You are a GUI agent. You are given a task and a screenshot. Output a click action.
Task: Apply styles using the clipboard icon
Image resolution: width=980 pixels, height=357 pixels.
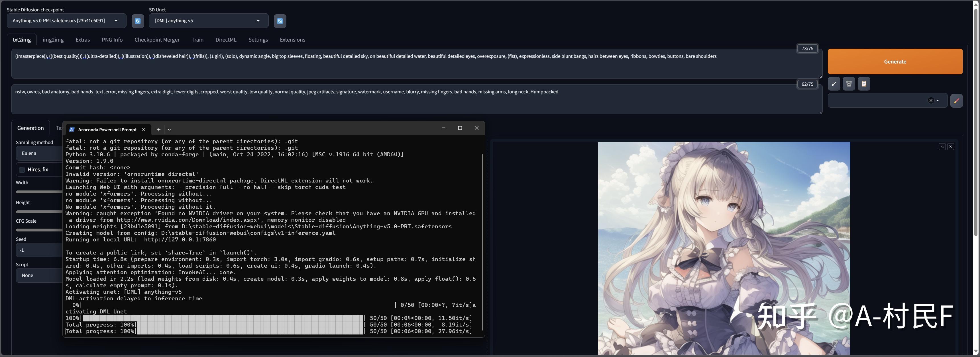tap(863, 84)
